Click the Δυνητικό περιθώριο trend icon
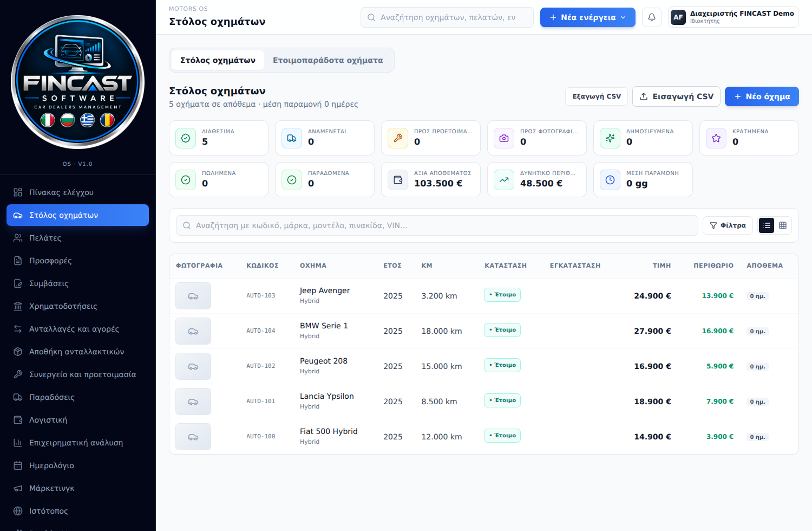 click(x=504, y=180)
